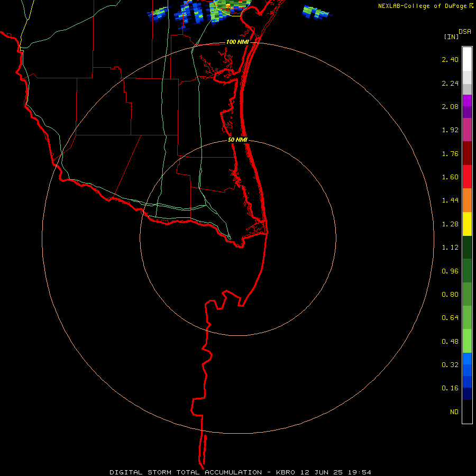Click the bright magenta-purple swatch in the color scale
476x476 pixels.
(x=467, y=100)
